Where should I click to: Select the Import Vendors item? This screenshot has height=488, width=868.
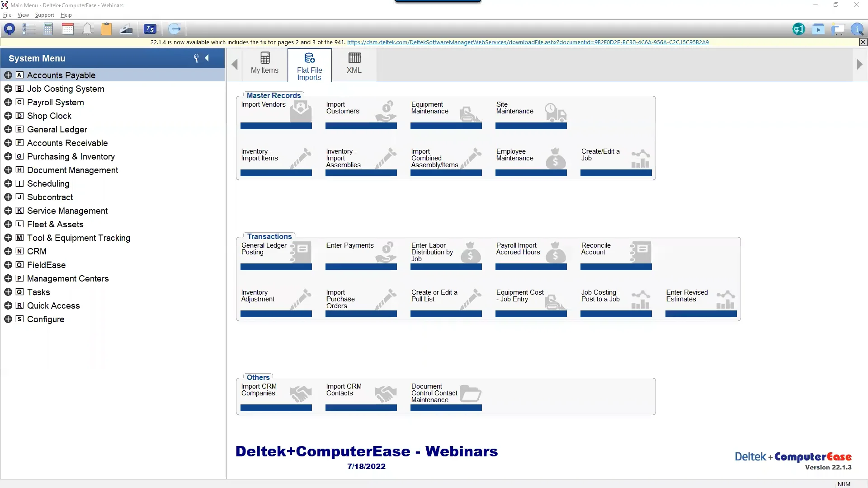point(276,114)
